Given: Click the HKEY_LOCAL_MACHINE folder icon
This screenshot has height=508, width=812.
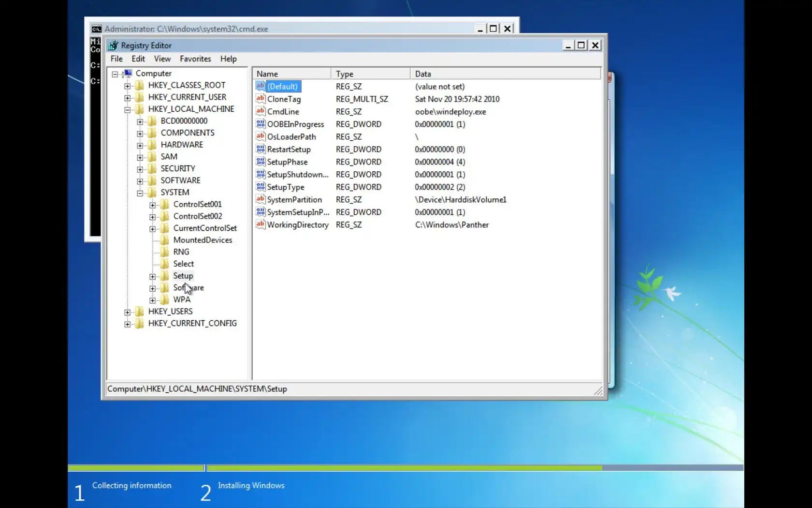Looking at the screenshot, I should click(140, 109).
